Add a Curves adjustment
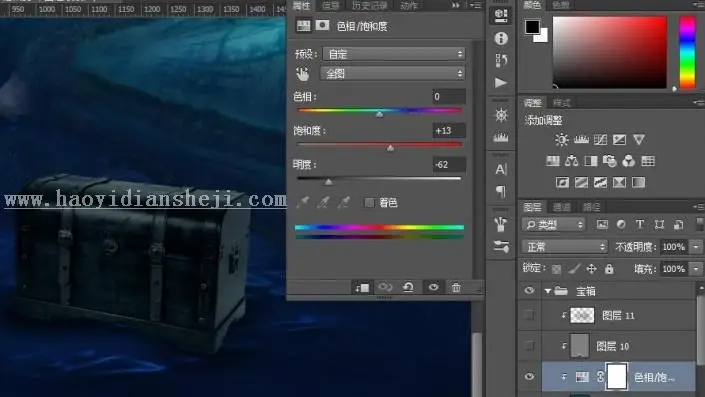 (600, 140)
